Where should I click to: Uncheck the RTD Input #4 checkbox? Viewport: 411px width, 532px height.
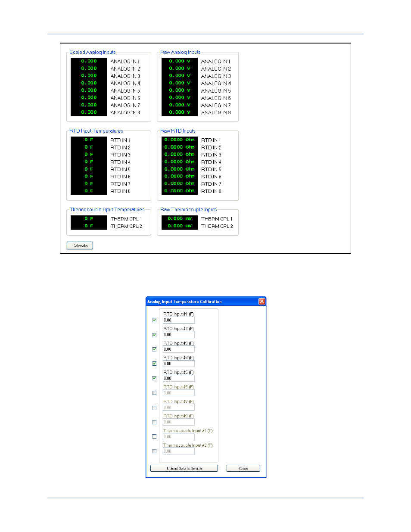click(154, 364)
